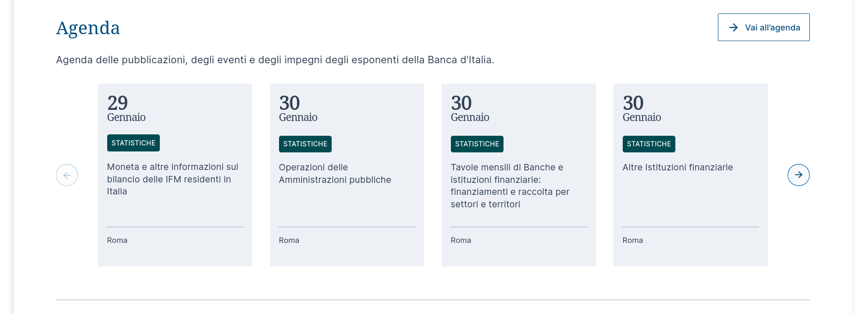Click the STATISTICHE tag on the 29 Gennaio card
Screen dimensions: 868x314
pyautogui.click(x=134, y=143)
